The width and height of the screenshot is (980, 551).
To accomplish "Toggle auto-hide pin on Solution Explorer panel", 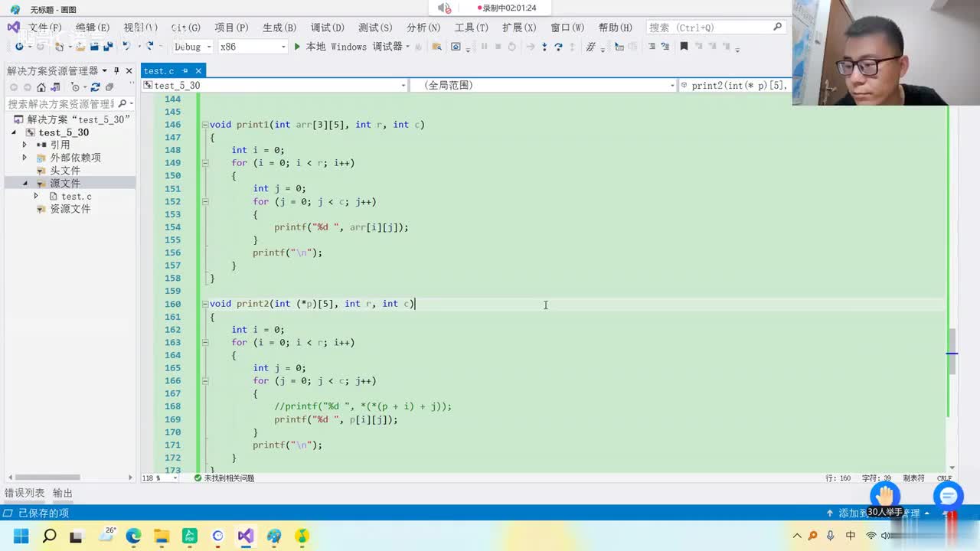I will point(116,71).
